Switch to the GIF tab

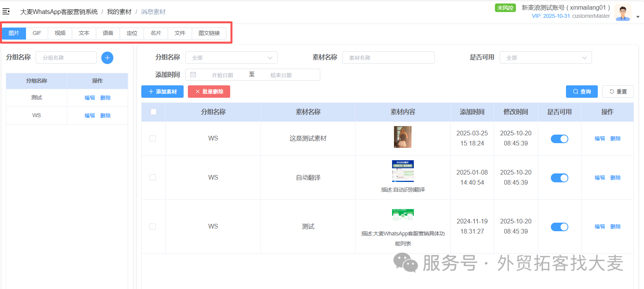[37, 33]
